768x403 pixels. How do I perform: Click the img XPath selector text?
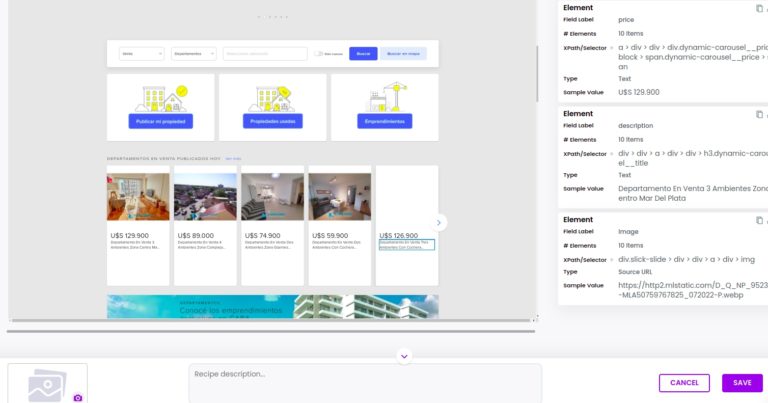(686, 260)
